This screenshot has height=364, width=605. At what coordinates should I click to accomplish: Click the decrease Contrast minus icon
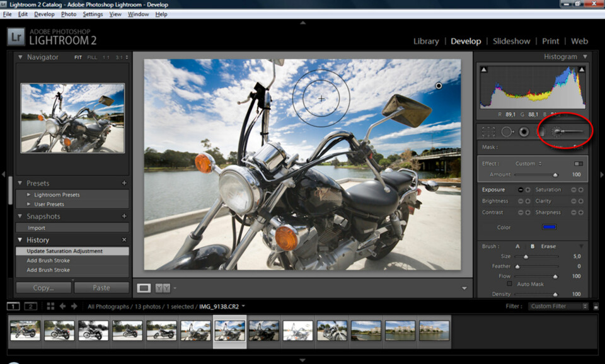[521, 212]
